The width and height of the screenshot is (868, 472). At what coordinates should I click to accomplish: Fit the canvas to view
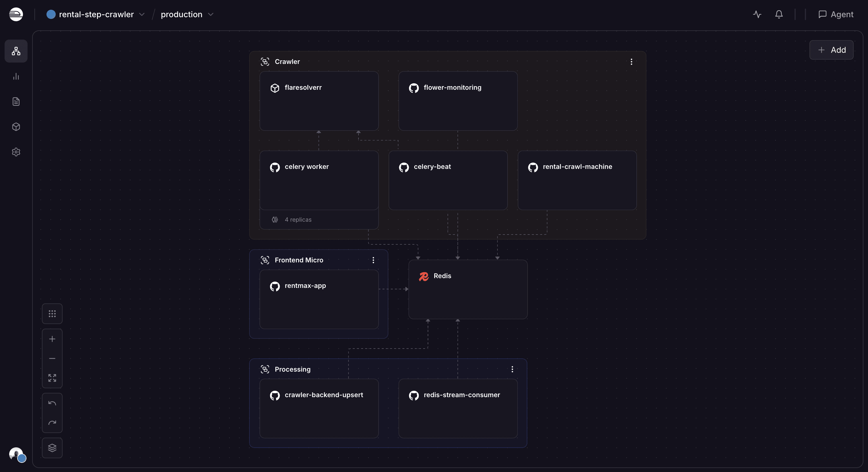point(52,378)
